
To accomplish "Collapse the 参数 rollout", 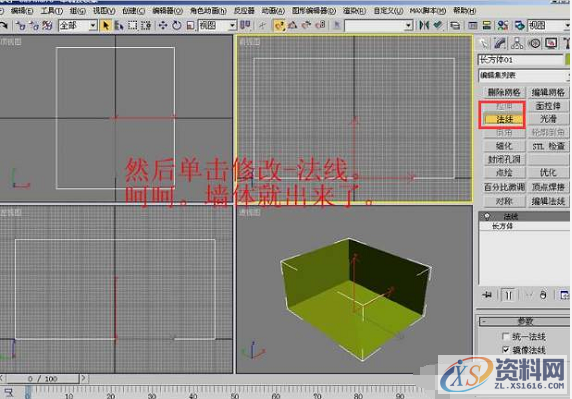I will (x=524, y=321).
